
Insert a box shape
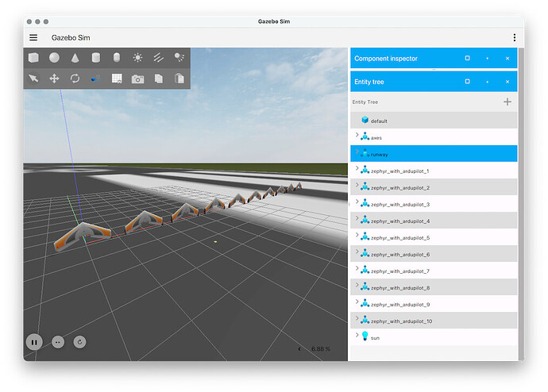point(33,58)
